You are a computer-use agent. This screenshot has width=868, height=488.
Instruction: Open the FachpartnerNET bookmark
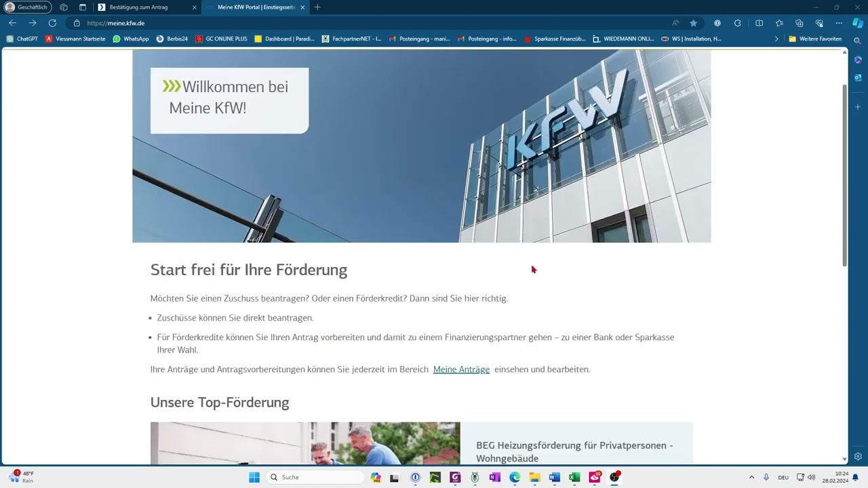click(x=352, y=39)
